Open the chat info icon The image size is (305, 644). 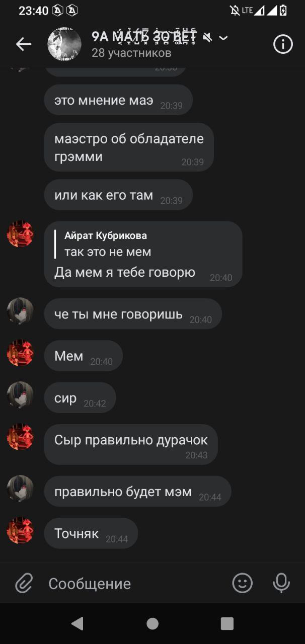[x=283, y=44]
